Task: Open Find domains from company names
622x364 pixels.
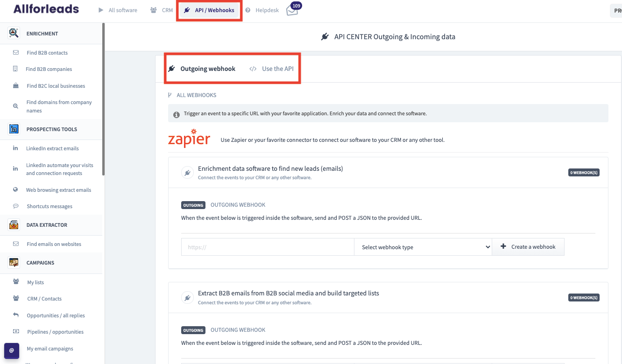Action: tap(59, 106)
